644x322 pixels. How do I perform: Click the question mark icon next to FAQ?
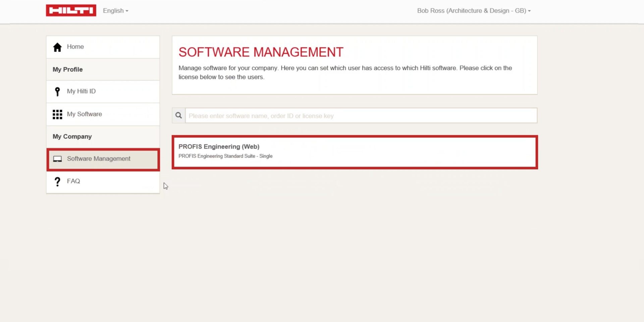pyautogui.click(x=57, y=181)
